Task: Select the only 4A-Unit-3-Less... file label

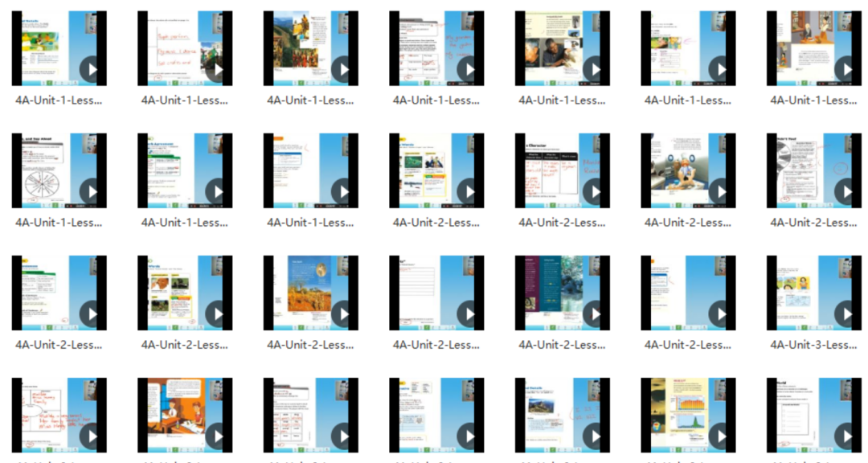Action: click(813, 345)
